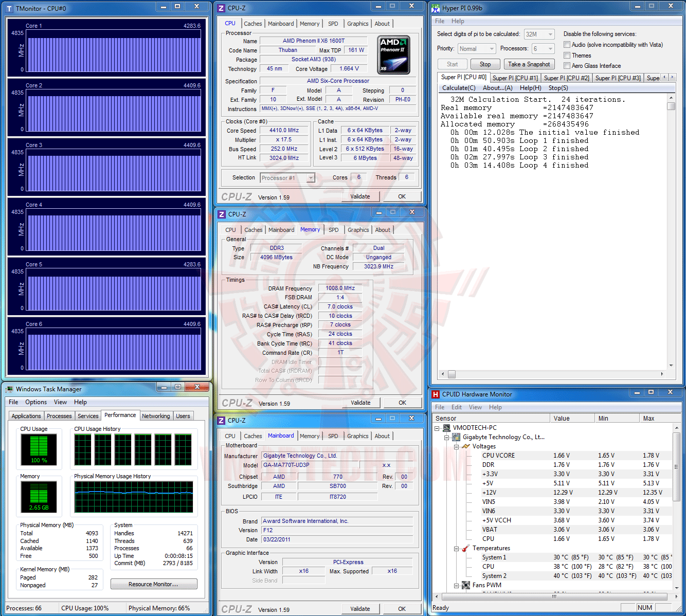Check the Aero Glass Interface option
This screenshot has width=686, height=616.
pyautogui.click(x=567, y=66)
